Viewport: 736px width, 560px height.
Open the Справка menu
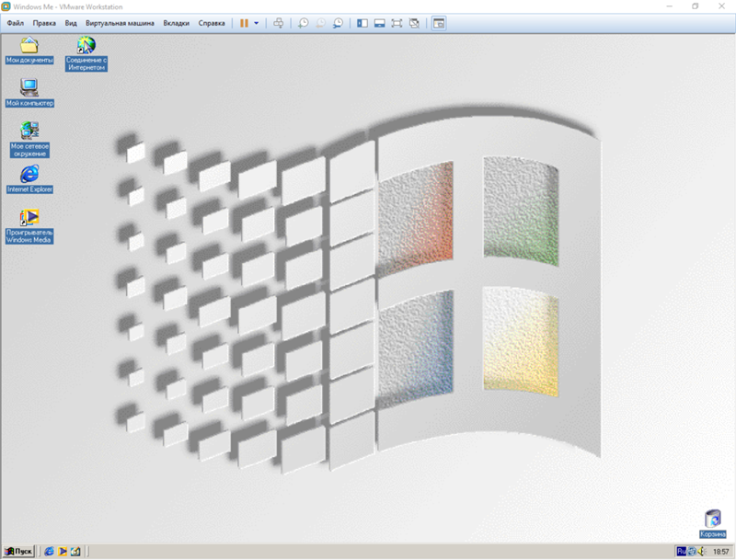point(212,23)
